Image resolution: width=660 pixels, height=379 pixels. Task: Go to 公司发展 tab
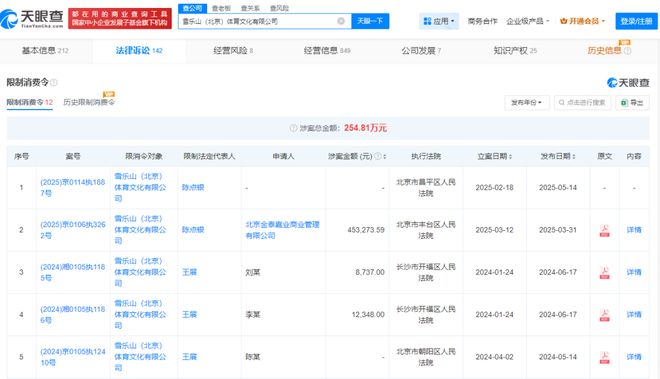[x=421, y=51]
